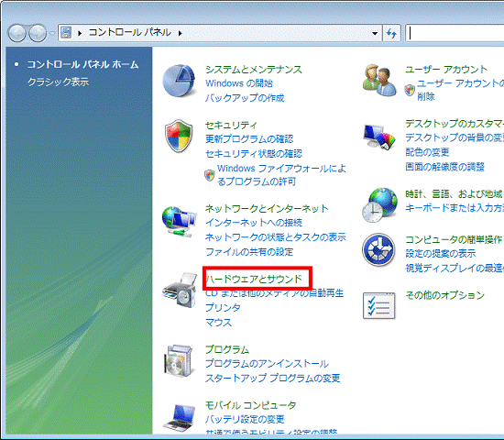The image size is (504, 440).
Task: Open the address bar history dropdown
Action: (375, 33)
